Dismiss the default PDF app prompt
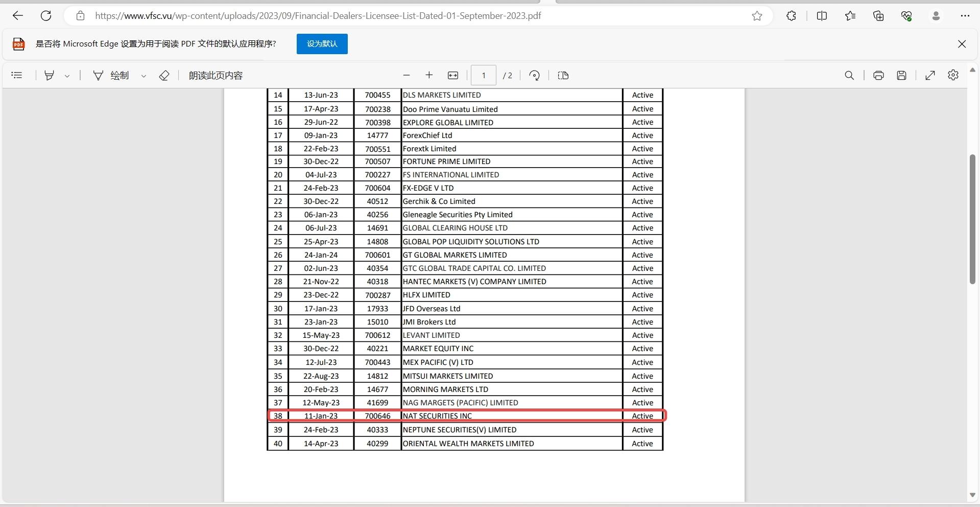980x507 pixels. coord(962,44)
